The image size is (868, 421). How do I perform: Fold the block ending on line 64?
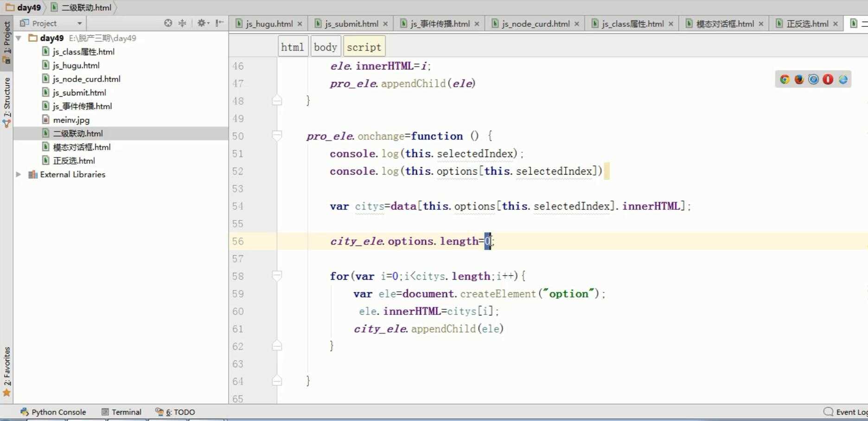pos(277,381)
